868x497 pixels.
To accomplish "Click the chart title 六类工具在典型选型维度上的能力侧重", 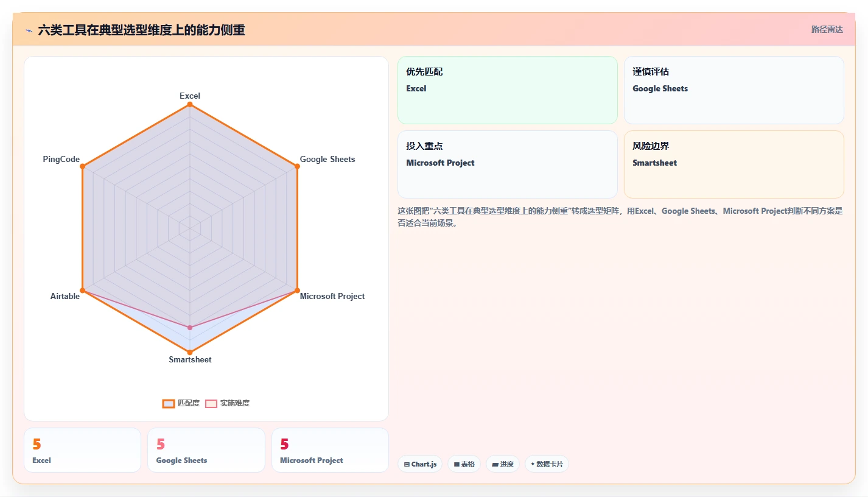I will coord(141,30).
